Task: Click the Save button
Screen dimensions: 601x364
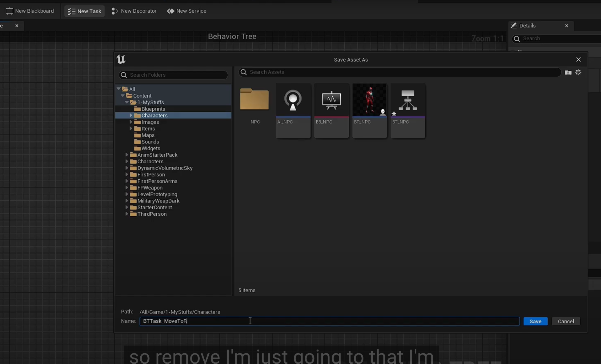Action: click(x=535, y=321)
